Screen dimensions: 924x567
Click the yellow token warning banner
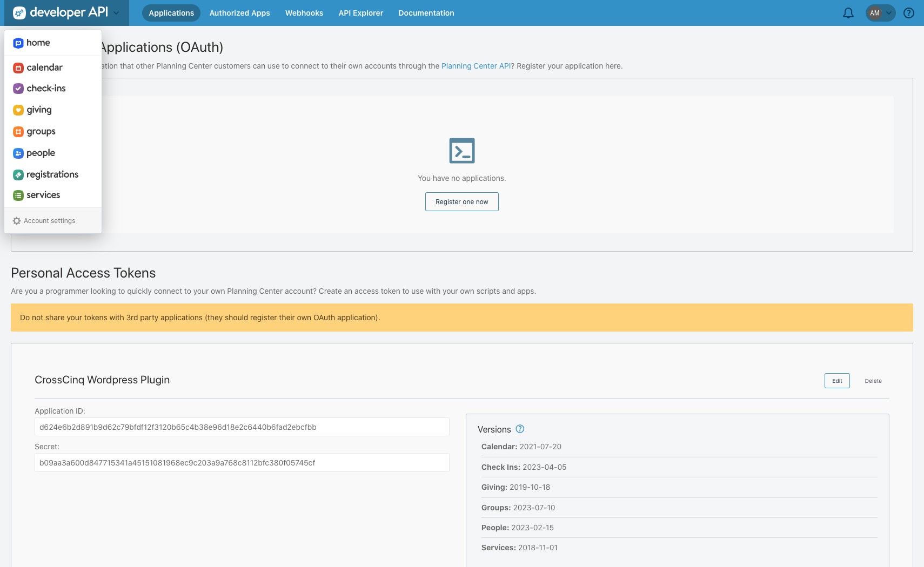[462, 318]
